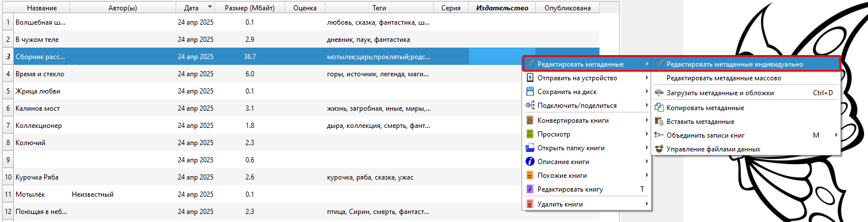Sort by Опубликована column header
The height and width of the screenshot is (222, 868).
pyautogui.click(x=567, y=7)
